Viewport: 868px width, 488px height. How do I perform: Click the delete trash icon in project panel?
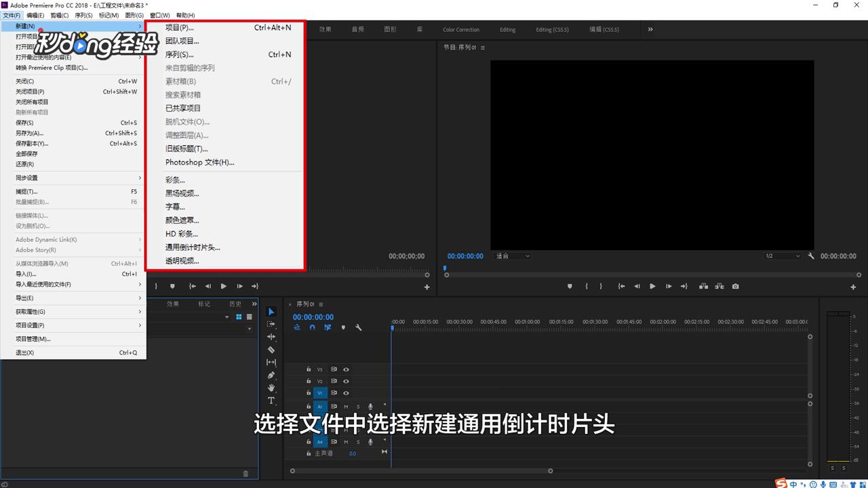click(245, 474)
